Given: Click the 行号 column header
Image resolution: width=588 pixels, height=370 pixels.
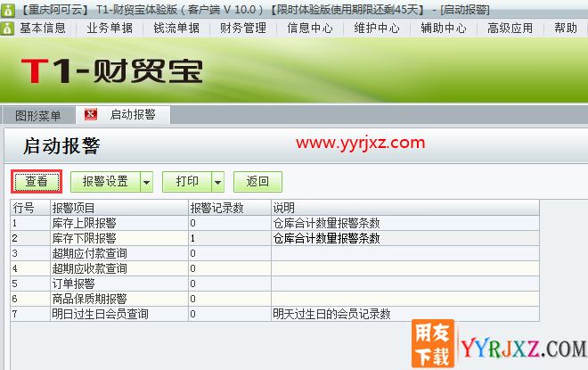Looking at the screenshot, I should pyautogui.click(x=30, y=208).
